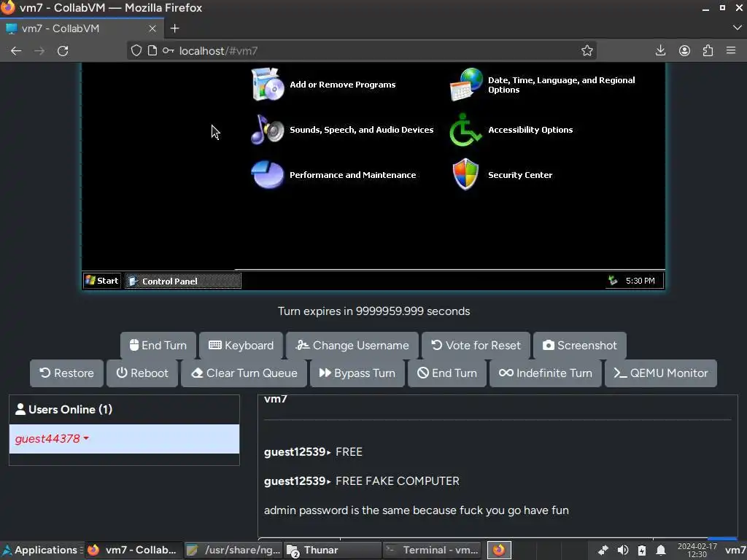
Task: Click Vote for Reset button
Action: click(x=476, y=345)
